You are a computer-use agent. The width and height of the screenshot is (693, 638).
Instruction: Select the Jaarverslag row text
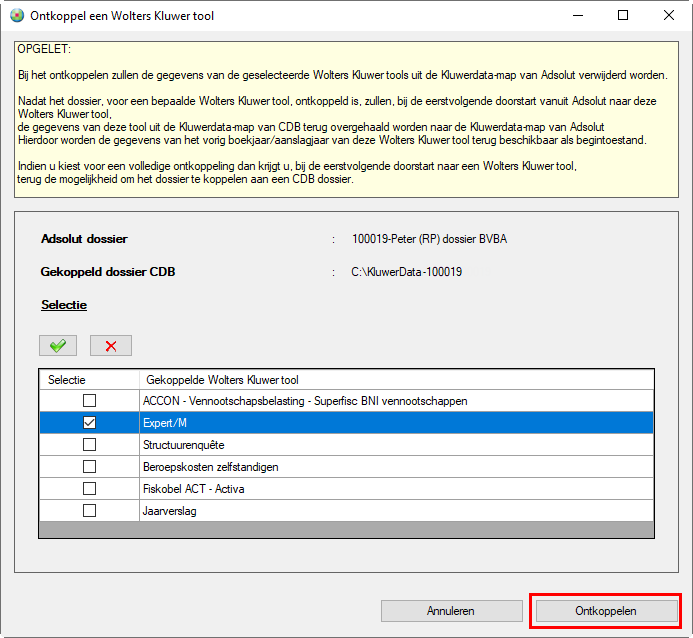(x=170, y=511)
